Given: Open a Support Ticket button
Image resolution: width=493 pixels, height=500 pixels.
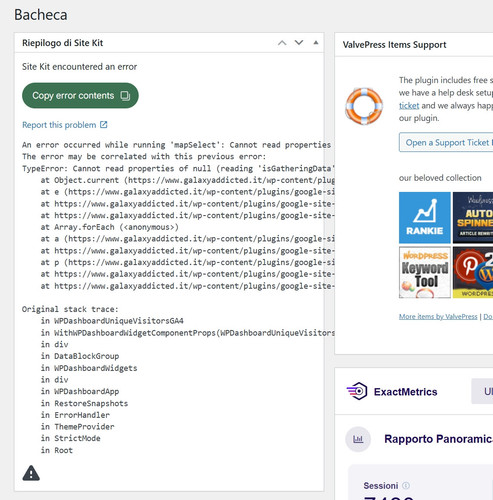Looking at the screenshot, I should click(x=446, y=143).
